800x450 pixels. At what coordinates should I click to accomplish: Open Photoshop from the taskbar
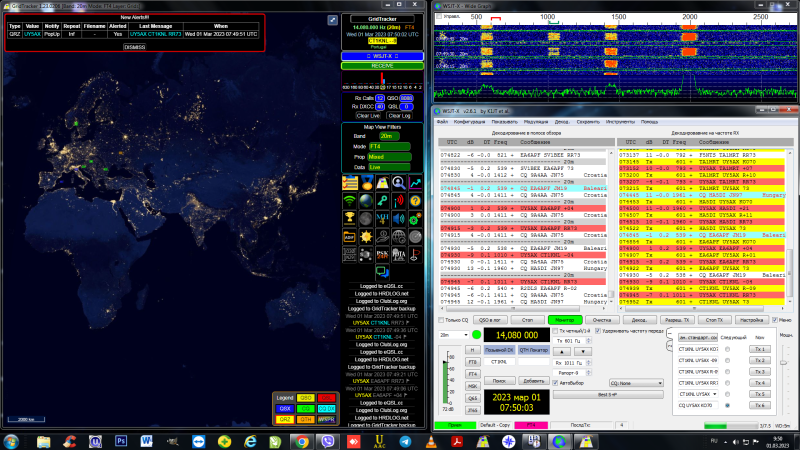(121, 441)
